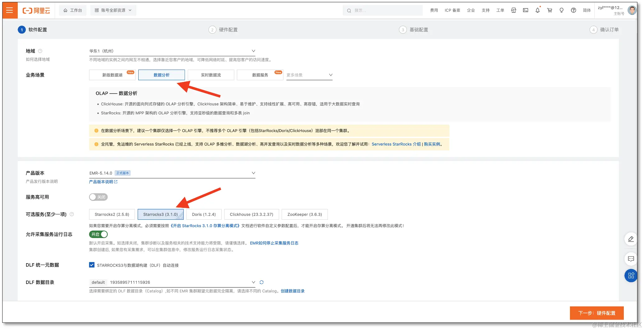Open ICP 备案 menu
644x330 pixels.
tap(452, 10)
